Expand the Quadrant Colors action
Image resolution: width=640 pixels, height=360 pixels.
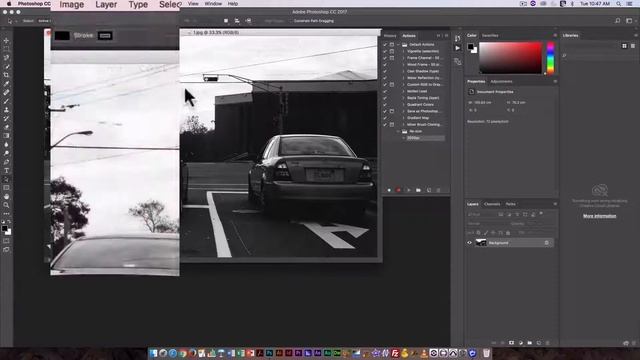point(404,104)
